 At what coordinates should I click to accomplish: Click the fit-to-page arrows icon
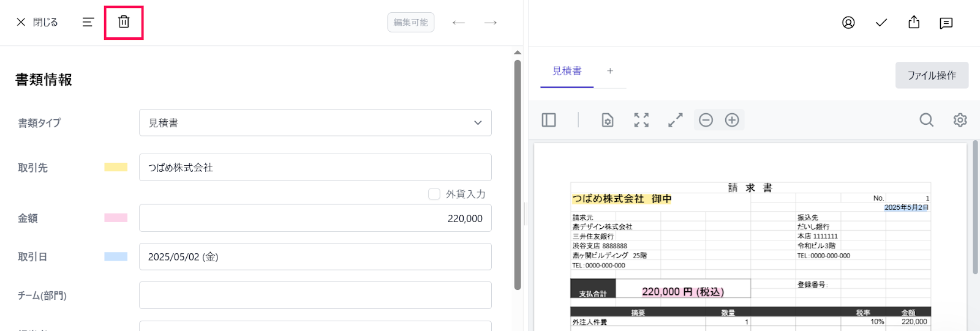pos(641,120)
